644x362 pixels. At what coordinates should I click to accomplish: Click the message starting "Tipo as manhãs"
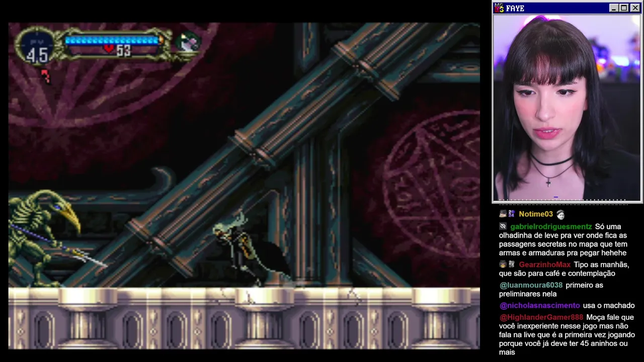point(565,269)
